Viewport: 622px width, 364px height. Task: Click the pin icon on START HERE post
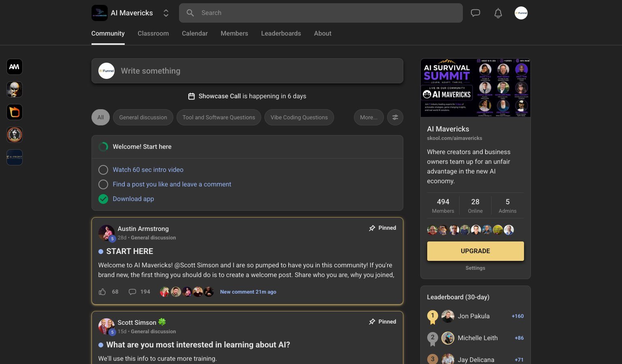pos(372,228)
